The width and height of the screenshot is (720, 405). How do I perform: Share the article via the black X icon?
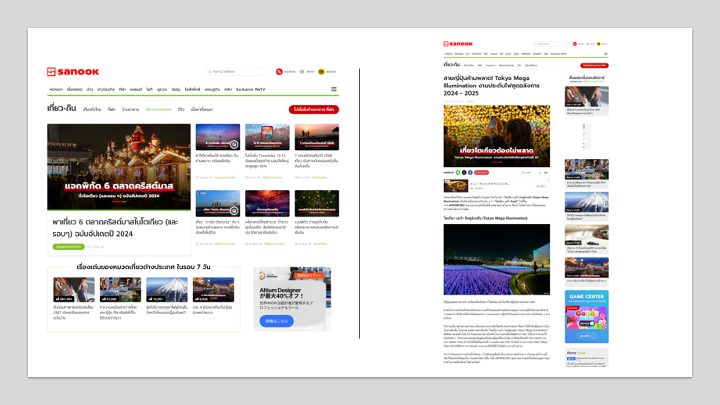point(464,173)
